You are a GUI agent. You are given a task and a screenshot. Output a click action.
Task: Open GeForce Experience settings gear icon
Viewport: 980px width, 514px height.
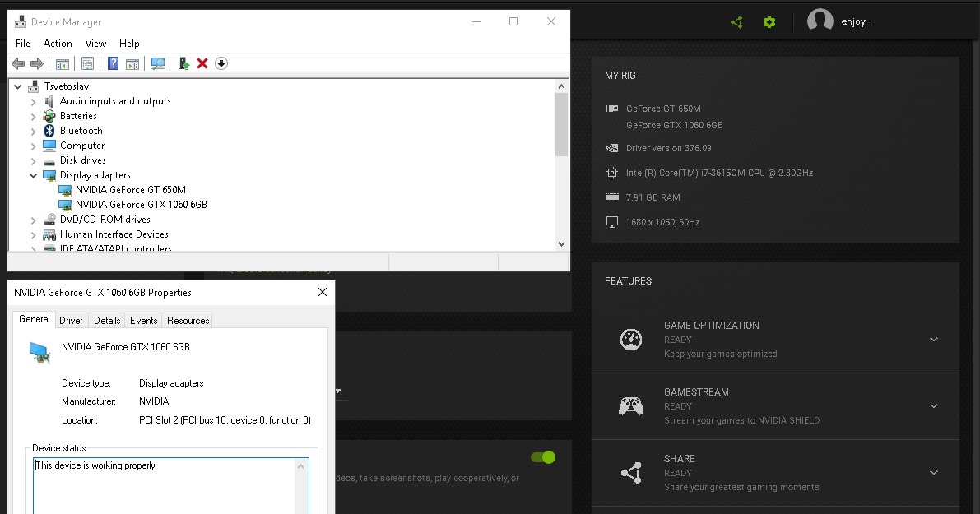769,22
